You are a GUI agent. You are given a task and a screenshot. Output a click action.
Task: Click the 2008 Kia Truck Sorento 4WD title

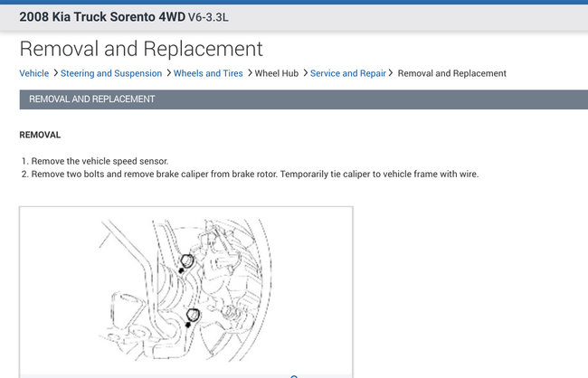click(102, 17)
